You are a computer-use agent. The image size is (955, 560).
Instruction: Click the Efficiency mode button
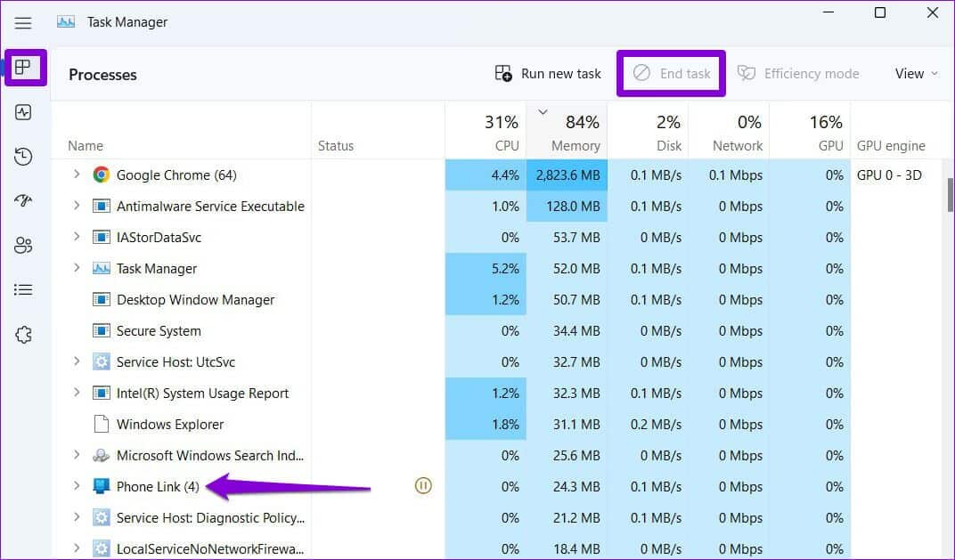click(798, 74)
